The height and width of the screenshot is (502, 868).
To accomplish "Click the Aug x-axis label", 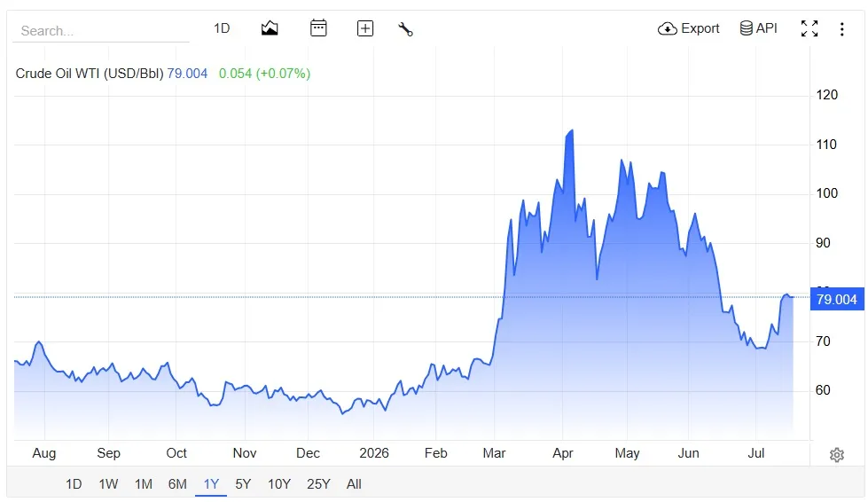I will 44,453.
